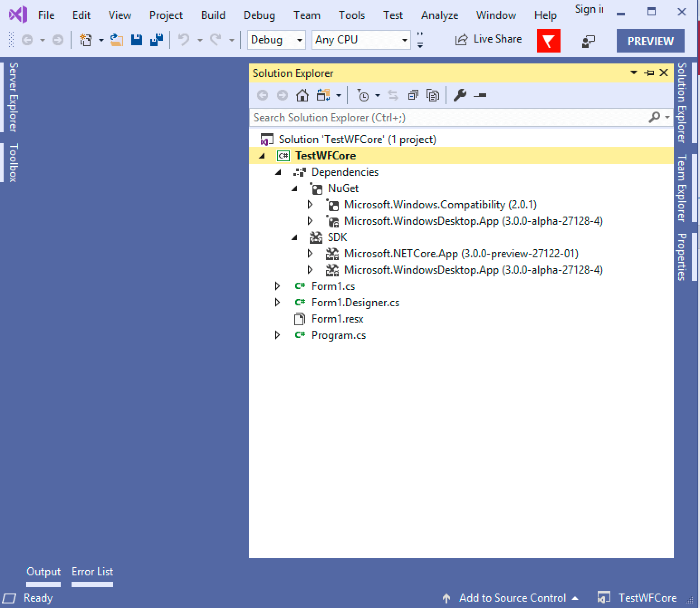Click the red feedback flag icon
Image resolution: width=700 pixels, height=608 pixels.
(548, 41)
